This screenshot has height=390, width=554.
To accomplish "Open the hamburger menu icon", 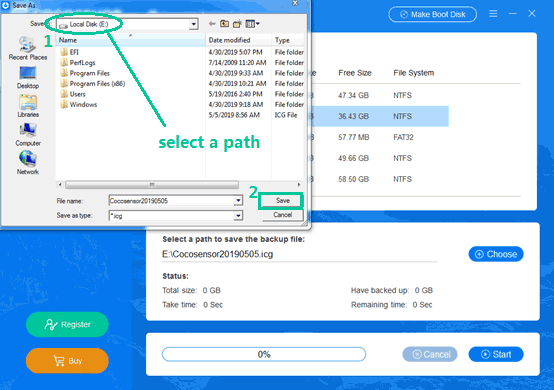I will 493,14.
